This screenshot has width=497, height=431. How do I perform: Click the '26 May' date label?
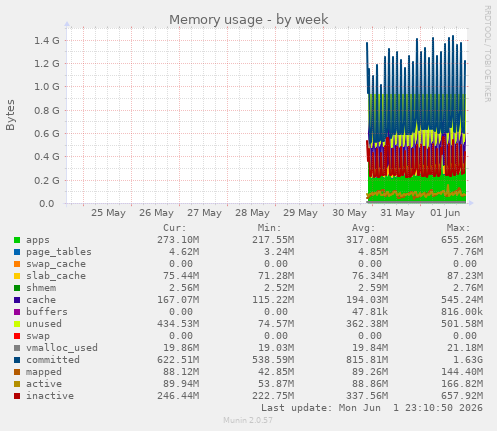click(156, 213)
